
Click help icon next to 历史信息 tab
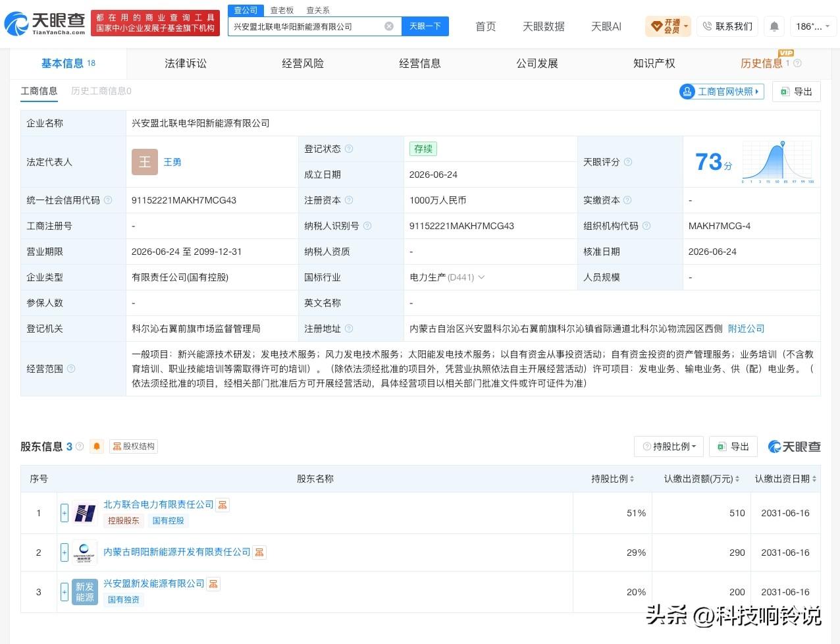tap(797, 63)
